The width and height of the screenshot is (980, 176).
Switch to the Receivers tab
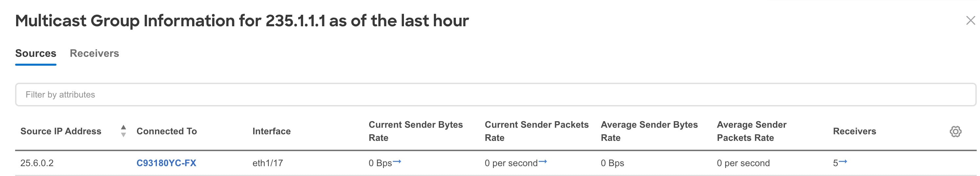(94, 53)
